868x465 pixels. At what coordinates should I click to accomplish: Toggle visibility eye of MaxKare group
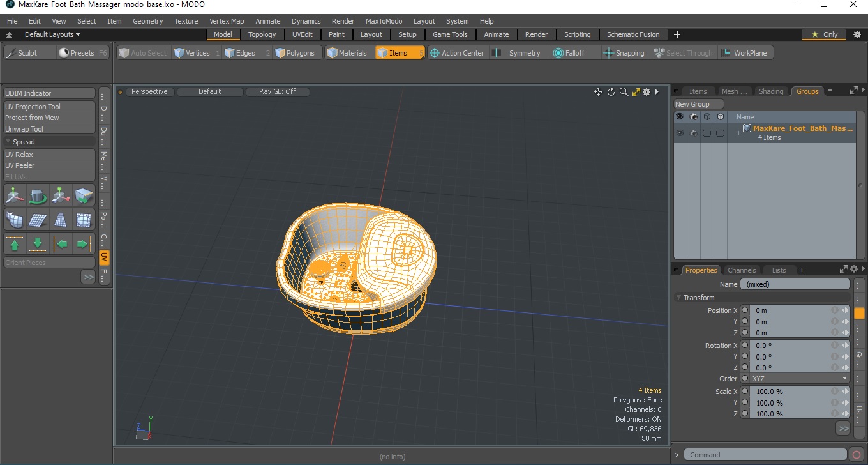click(x=680, y=133)
